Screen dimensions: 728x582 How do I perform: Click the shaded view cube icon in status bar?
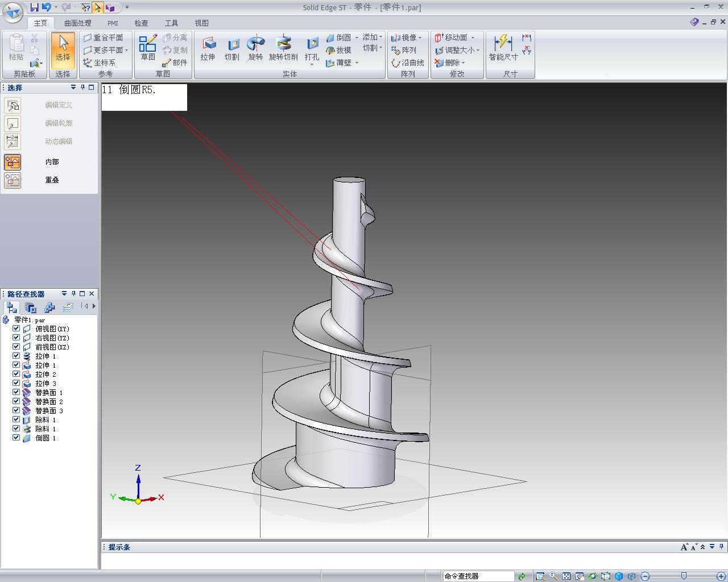(619, 576)
